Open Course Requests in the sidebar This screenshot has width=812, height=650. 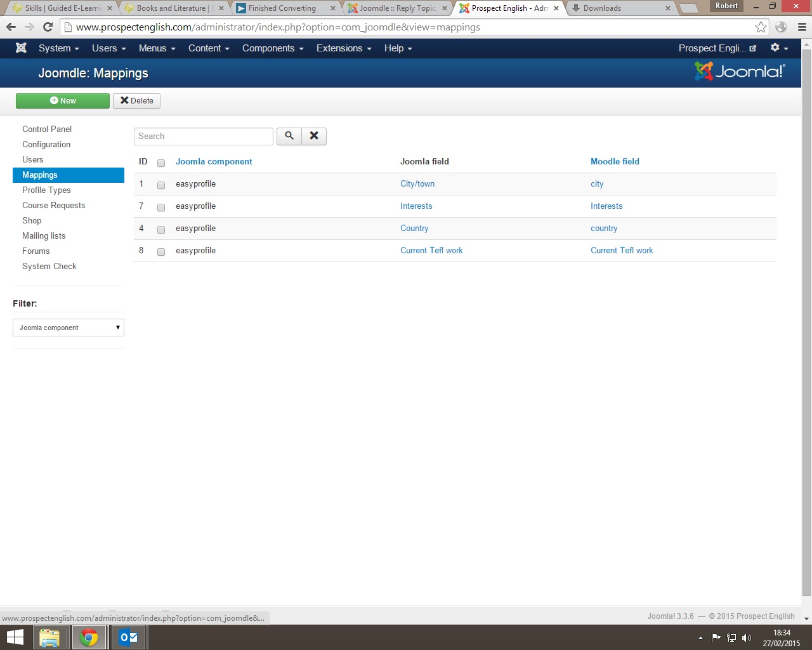tap(53, 205)
